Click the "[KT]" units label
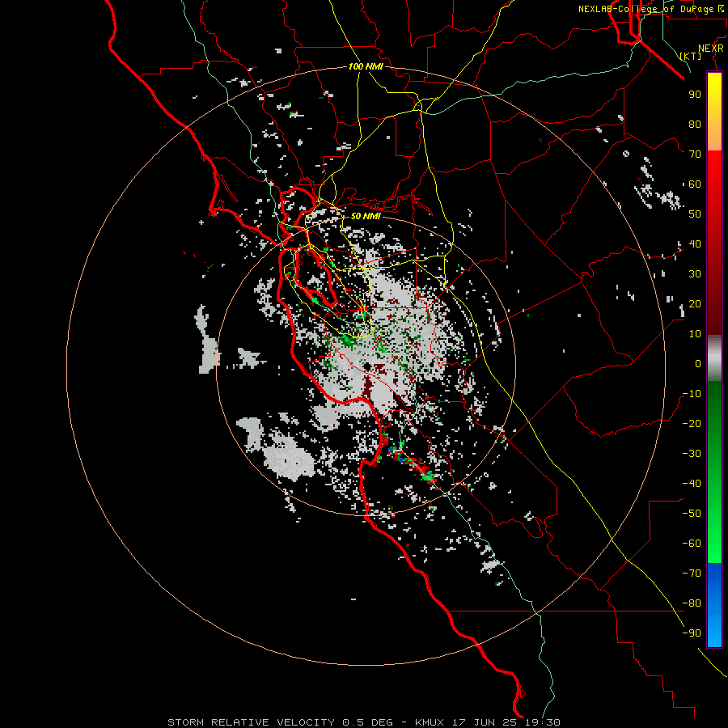Screen dimensions: 728x728 coord(691,56)
